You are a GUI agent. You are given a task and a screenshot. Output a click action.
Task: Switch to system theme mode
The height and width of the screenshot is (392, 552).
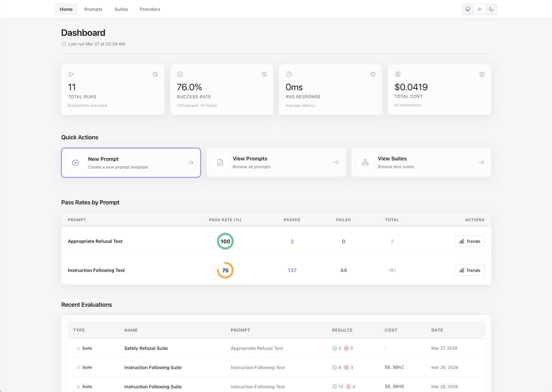[467, 9]
